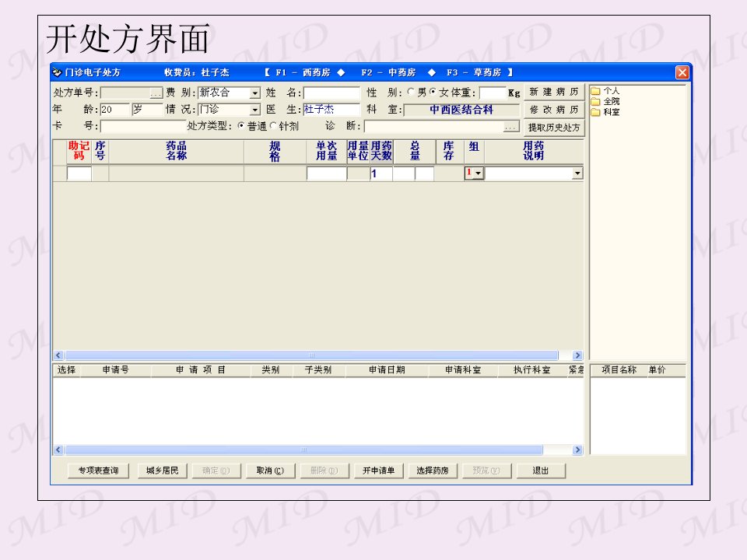This screenshot has width=747, height=560.
Task: Expand the 用药说明 dropdown
Action: pyautogui.click(x=577, y=173)
